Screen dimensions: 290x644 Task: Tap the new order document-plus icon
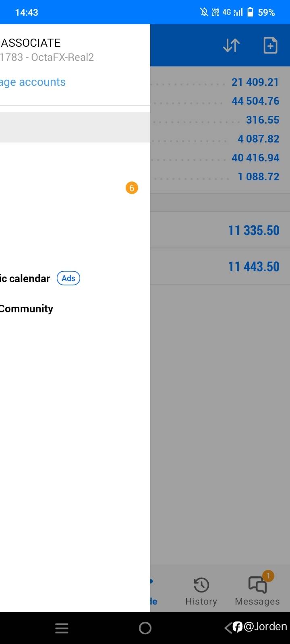point(270,45)
